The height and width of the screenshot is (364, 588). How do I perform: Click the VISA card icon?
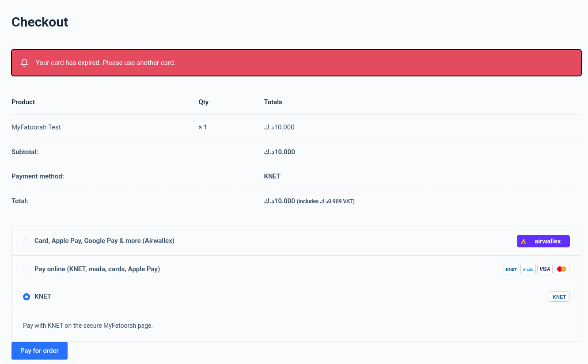(545, 269)
